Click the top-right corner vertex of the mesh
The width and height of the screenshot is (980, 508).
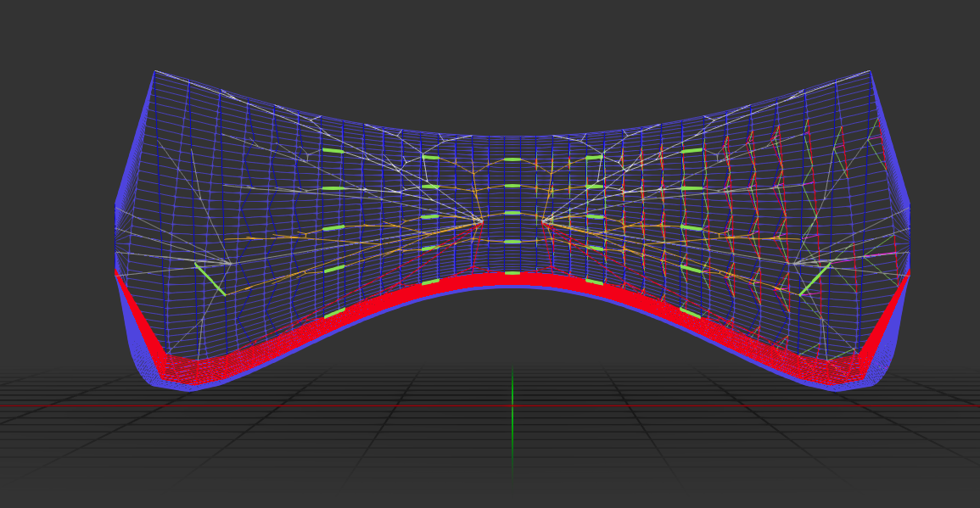870,72
